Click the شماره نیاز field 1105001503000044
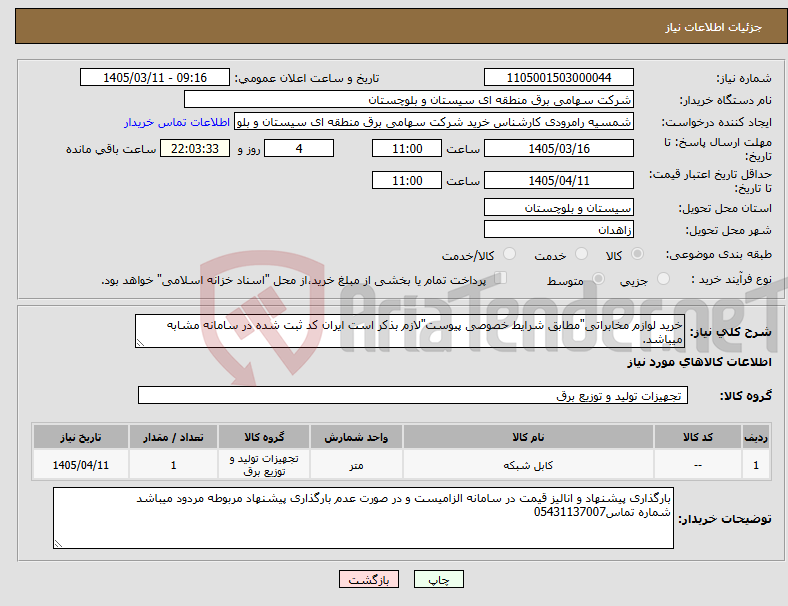Viewport: 788px width, 606px height. [x=559, y=78]
